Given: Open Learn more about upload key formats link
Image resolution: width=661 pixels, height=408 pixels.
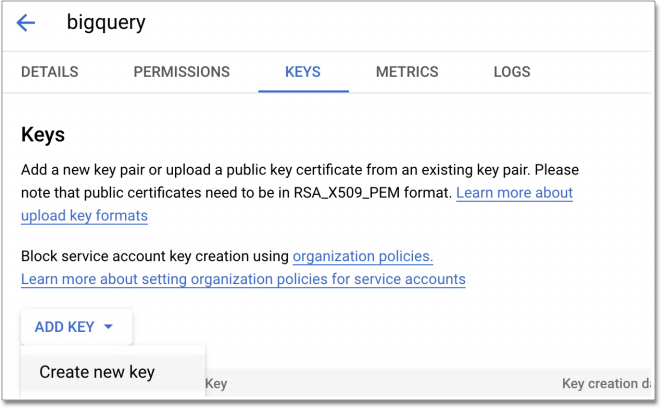Looking at the screenshot, I should (x=514, y=192).
